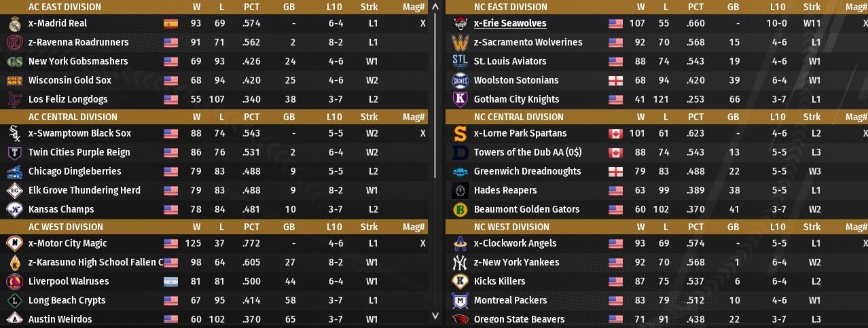
Task: Select the Towers of the Dub AA team
Action: point(527,152)
